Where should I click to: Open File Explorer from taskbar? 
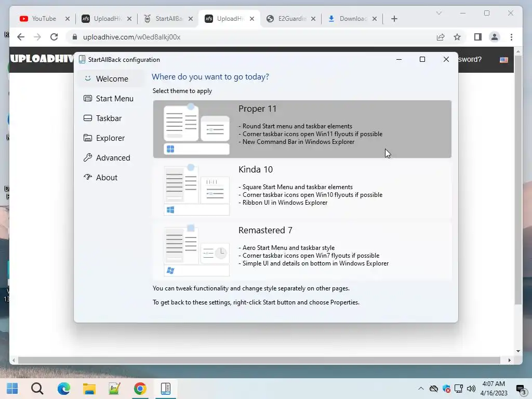coord(89,389)
